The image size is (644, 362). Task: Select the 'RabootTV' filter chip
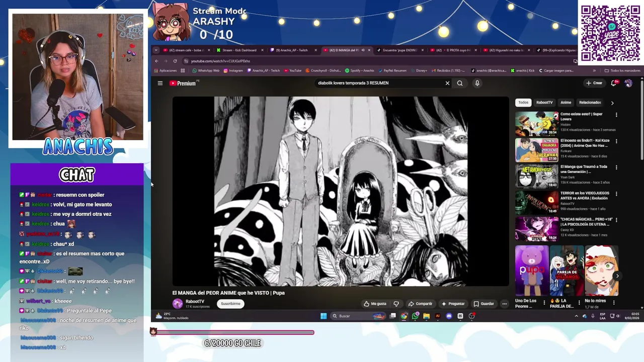544,103
